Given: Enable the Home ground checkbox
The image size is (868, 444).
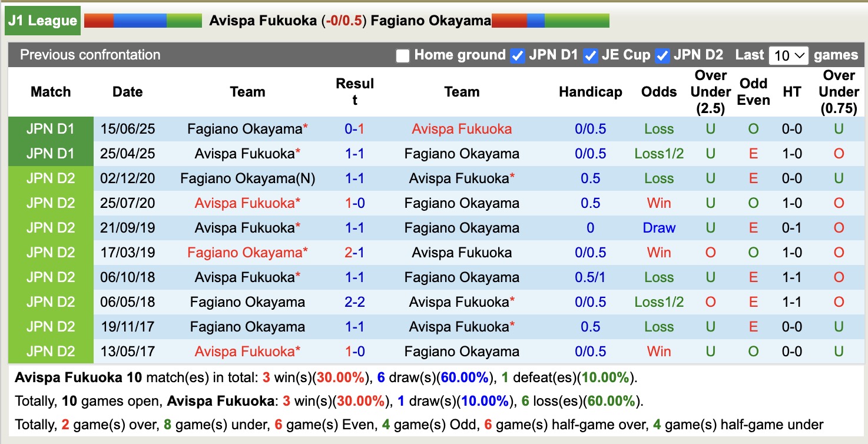Looking at the screenshot, I should (403, 56).
